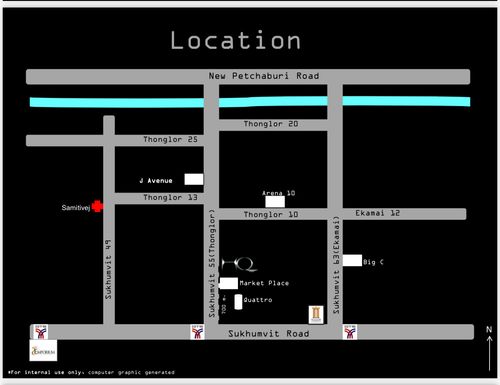Screen dimensions: 500x385
Task: Click the BTS station icon at Sukhumvit 63 (Ekamai)
Action: [x=350, y=332]
